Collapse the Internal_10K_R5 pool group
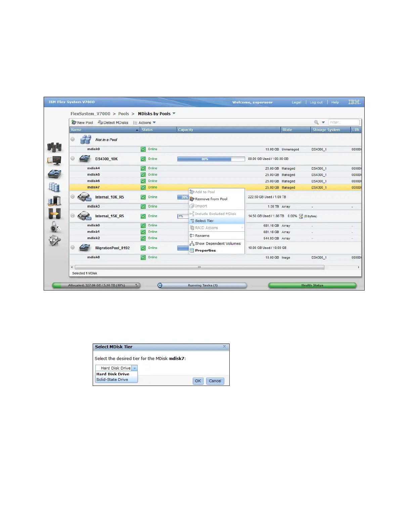 pyautogui.click(x=73, y=196)
